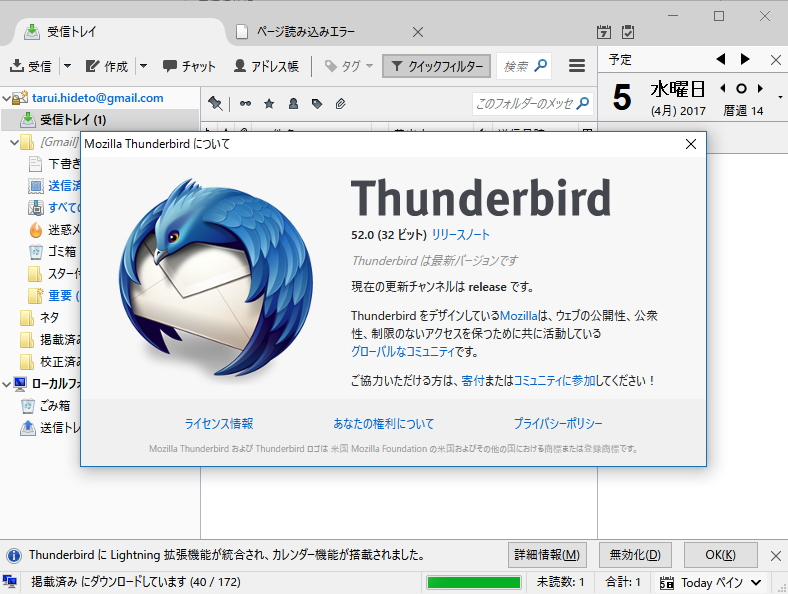Viewport: 788px width, 594px height.
Task: Open チャット (Chat) from the toolbar
Action: point(189,66)
